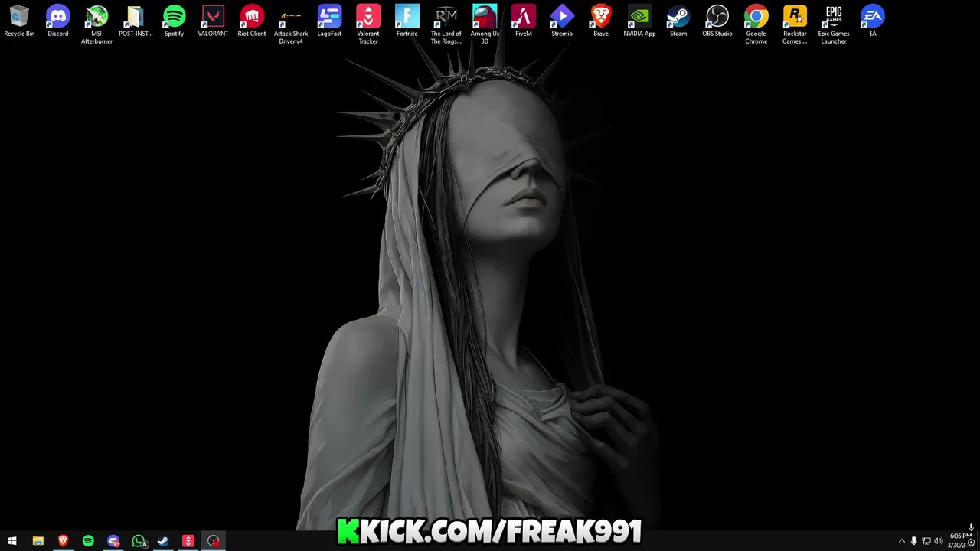Select The Lord of The Rings shortcut
This screenshot has width=980, height=551.
coord(446,24)
